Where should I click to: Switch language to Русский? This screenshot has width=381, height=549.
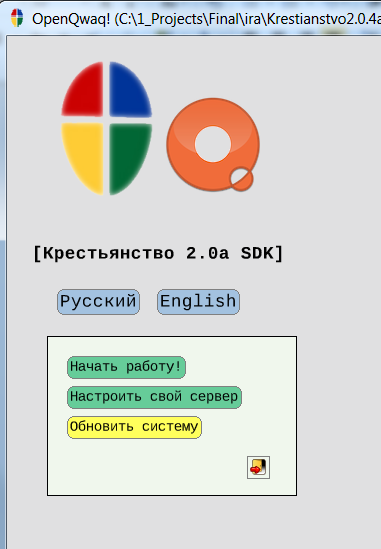click(98, 302)
